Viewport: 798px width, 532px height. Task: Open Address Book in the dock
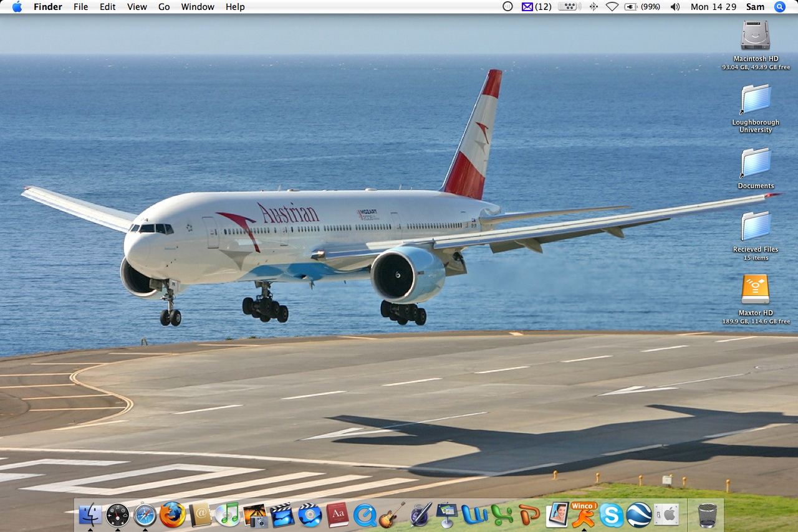[200, 515]
